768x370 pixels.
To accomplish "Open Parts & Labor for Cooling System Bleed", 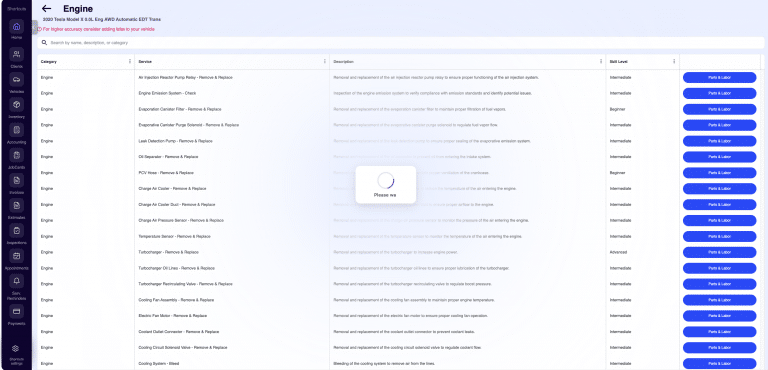I will pos(720,364).
